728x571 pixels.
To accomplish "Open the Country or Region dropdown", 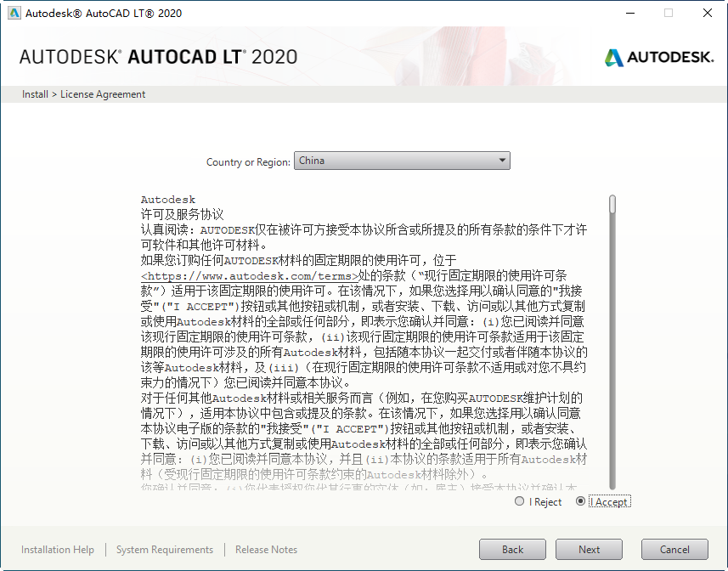I will click(402, 161).
